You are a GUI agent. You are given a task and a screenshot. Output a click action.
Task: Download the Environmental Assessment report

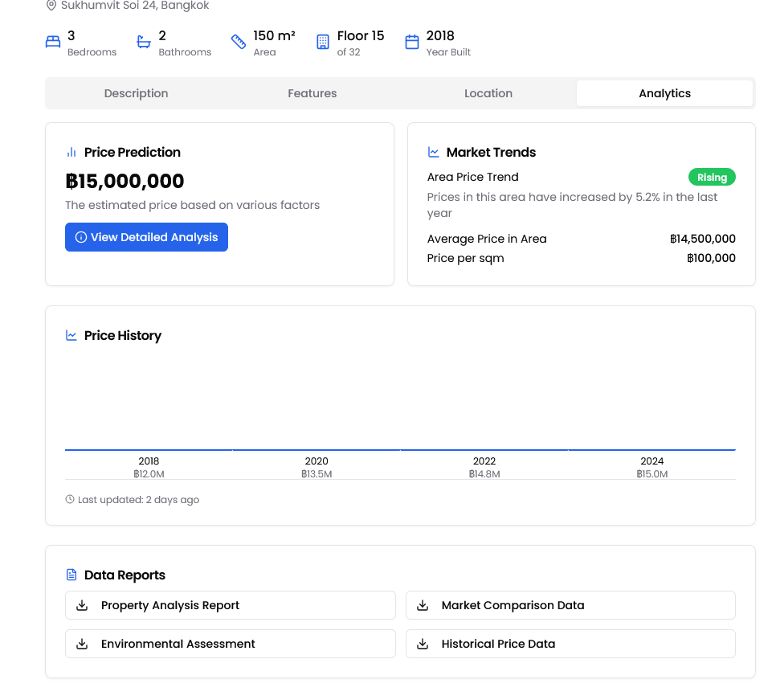click(230, 644)
